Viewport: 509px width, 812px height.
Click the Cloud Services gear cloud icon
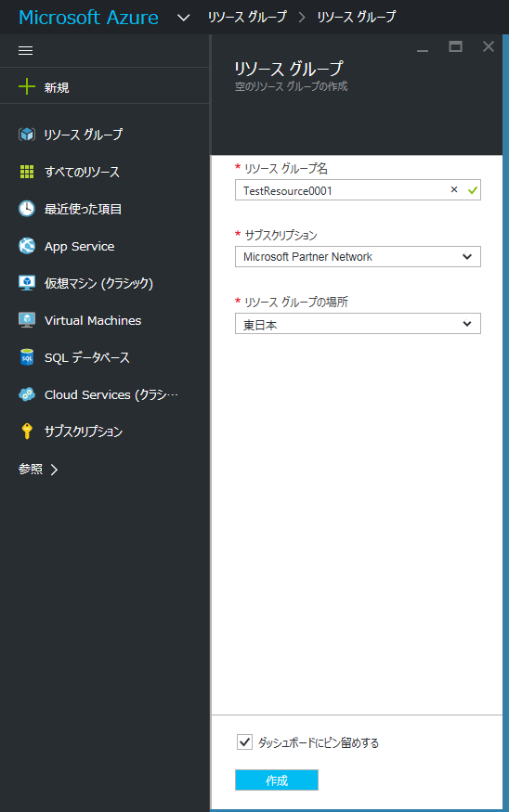coord(26,394)
